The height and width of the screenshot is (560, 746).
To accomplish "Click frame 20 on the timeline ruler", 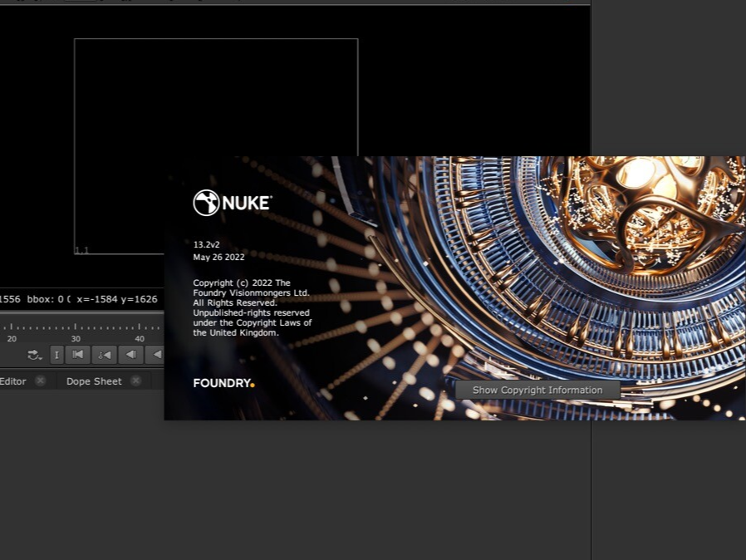I will [x=12, y=338].
